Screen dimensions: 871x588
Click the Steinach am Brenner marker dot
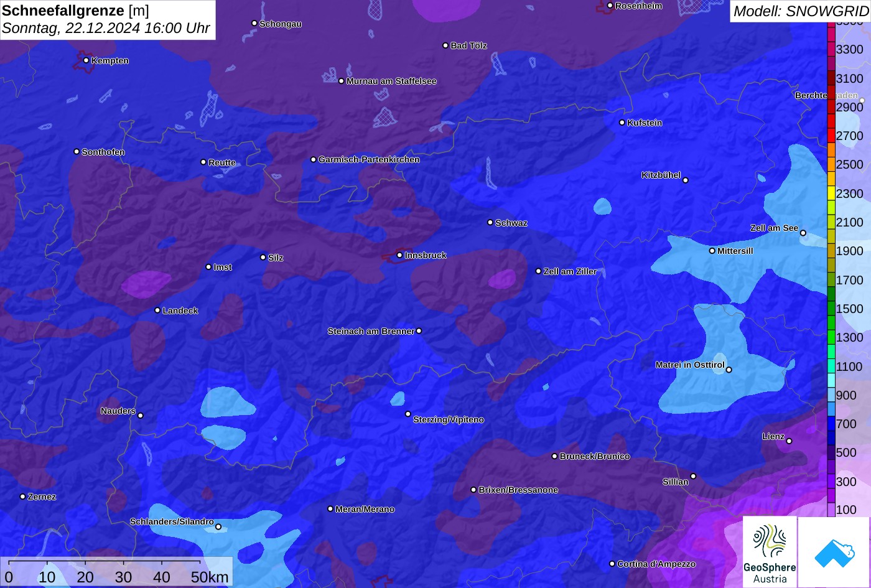pos(419,331)
